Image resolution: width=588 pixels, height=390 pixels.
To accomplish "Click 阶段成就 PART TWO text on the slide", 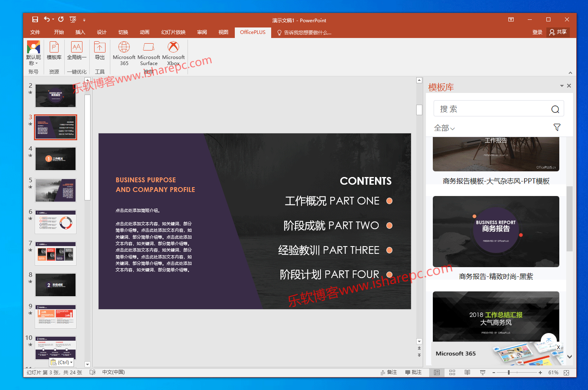I will 331,226.
